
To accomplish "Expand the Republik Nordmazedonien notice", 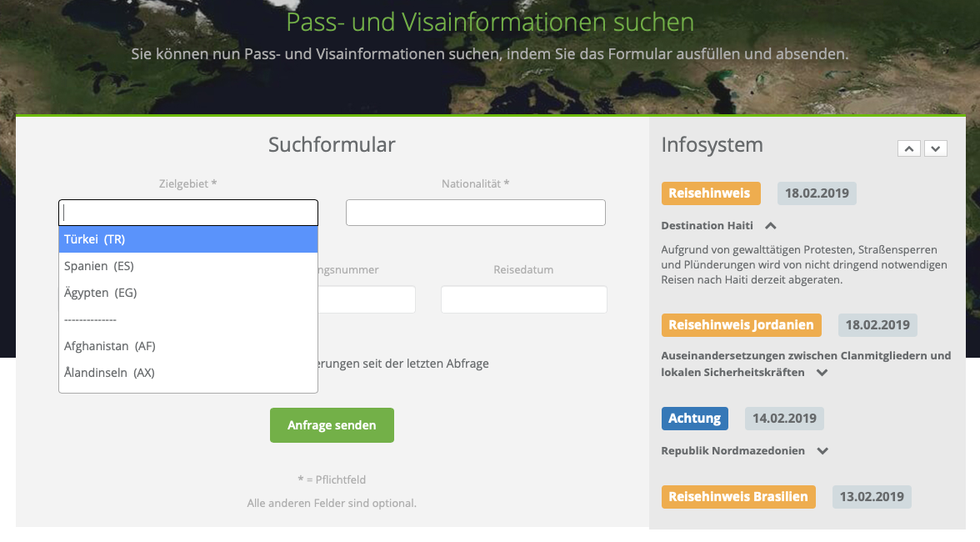I will tap(822, 451).
